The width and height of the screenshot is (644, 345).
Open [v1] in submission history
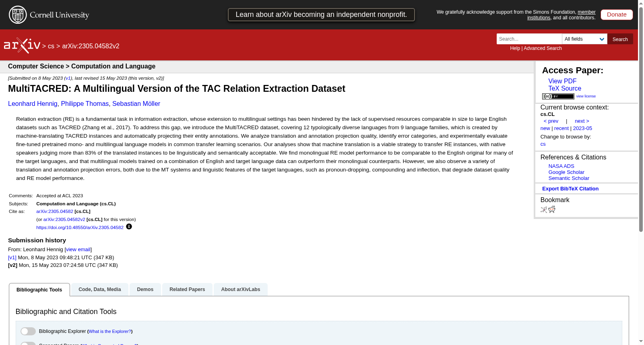(12, 258)
